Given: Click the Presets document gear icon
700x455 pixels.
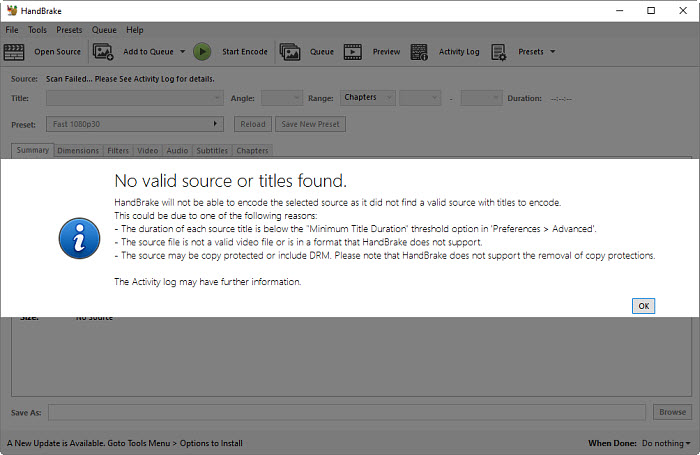Looking at the screenshot, I should tap(498, 52).
